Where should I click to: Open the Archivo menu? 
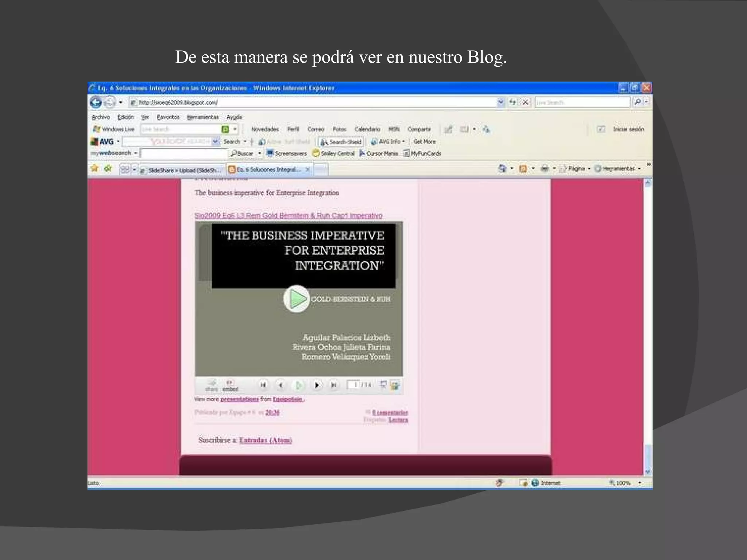101,117
